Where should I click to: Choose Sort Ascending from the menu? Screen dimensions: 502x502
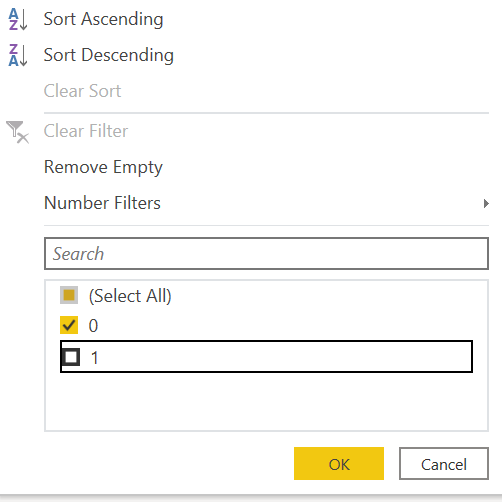103,19
